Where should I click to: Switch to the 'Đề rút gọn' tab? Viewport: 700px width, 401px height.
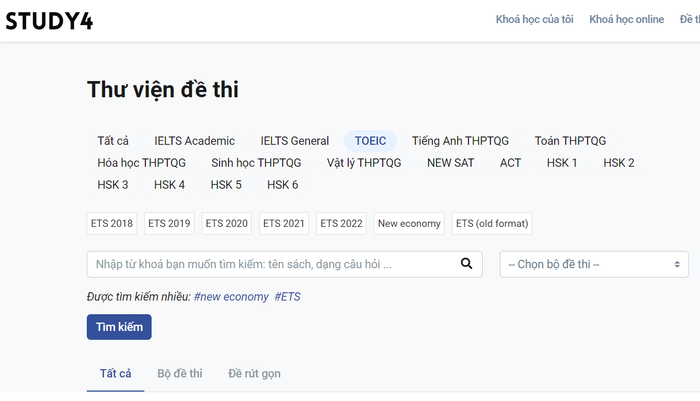point(254,373)
